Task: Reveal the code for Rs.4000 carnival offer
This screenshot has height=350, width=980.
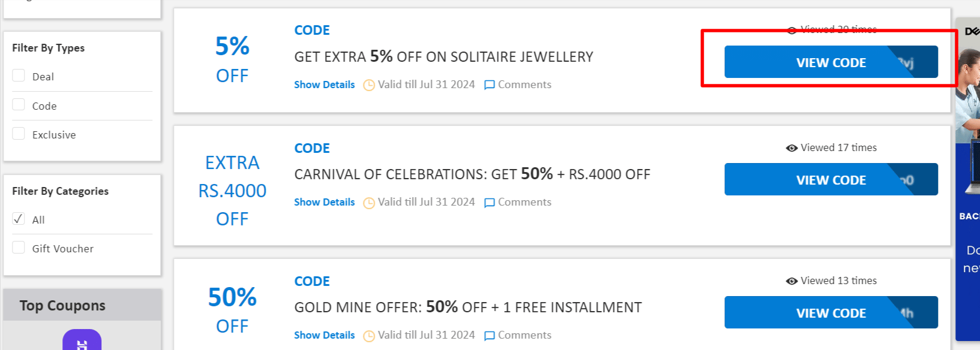Action: [x=831, y=180]
